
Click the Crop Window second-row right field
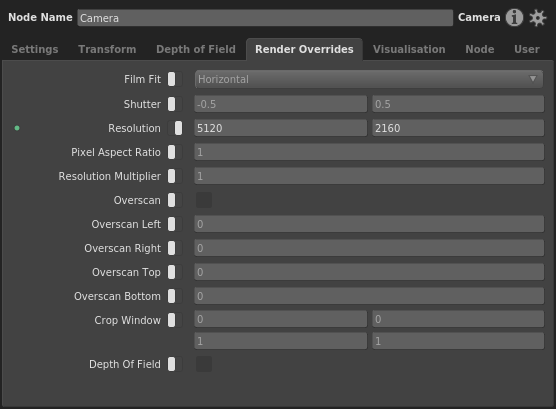click(458, 341)
